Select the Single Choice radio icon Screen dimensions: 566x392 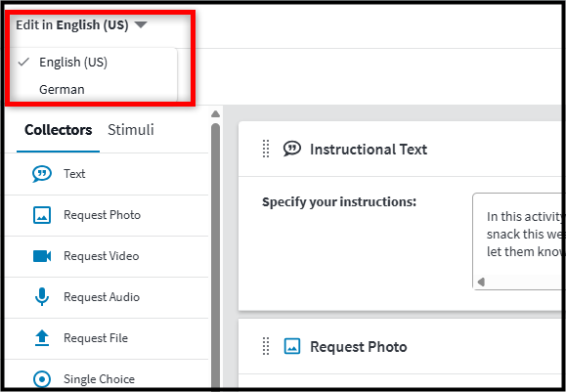(42, 379)
